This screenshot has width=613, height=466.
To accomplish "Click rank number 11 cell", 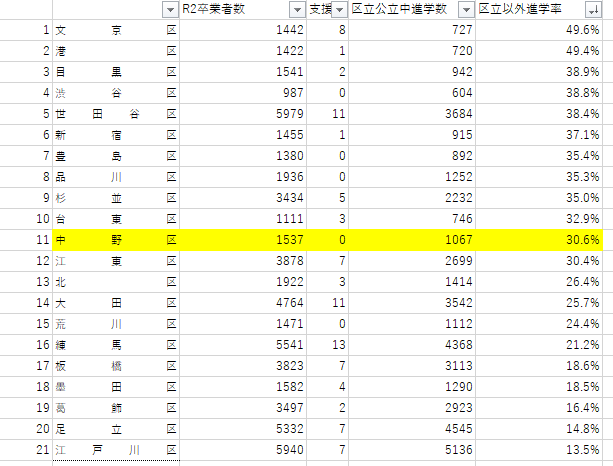I will point(26,240).
